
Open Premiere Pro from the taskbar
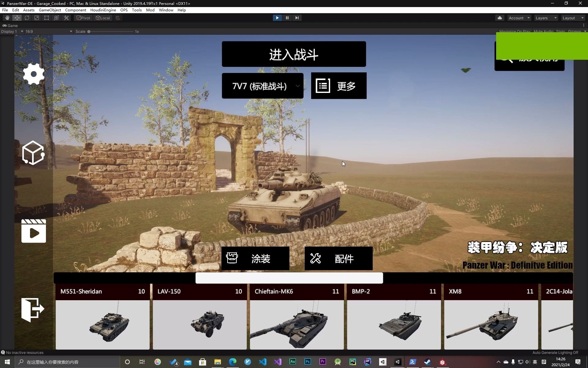(323, 362)
